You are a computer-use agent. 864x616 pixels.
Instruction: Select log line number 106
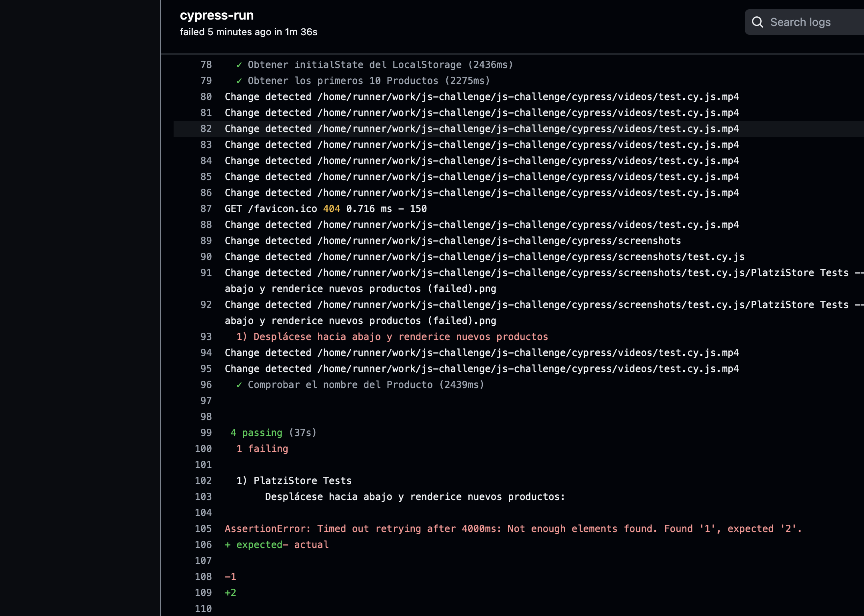click(203, 545)
